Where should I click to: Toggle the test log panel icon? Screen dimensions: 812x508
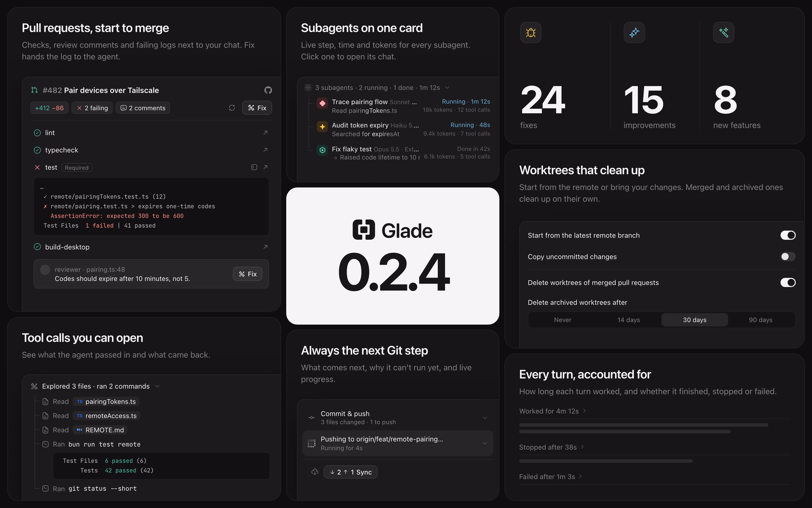click(254, 167)
